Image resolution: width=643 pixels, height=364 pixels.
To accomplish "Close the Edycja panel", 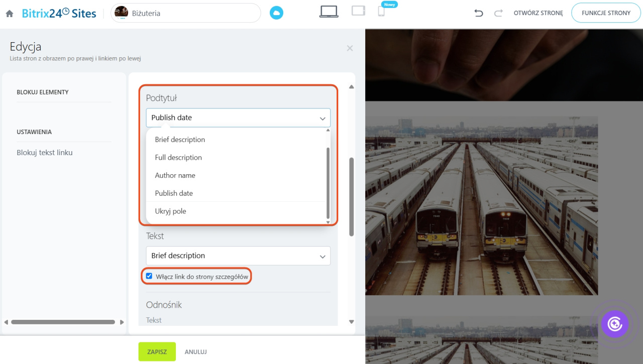I will (350, 48).
